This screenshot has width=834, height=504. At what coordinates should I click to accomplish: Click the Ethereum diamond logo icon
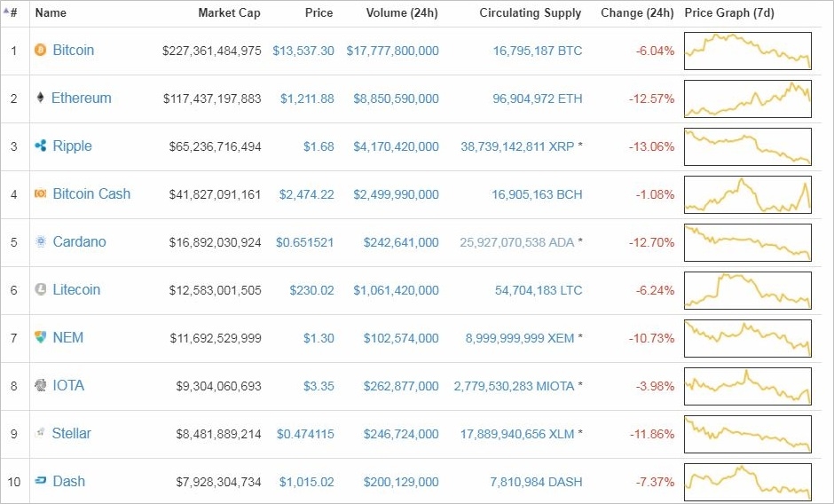coord(40,98)
